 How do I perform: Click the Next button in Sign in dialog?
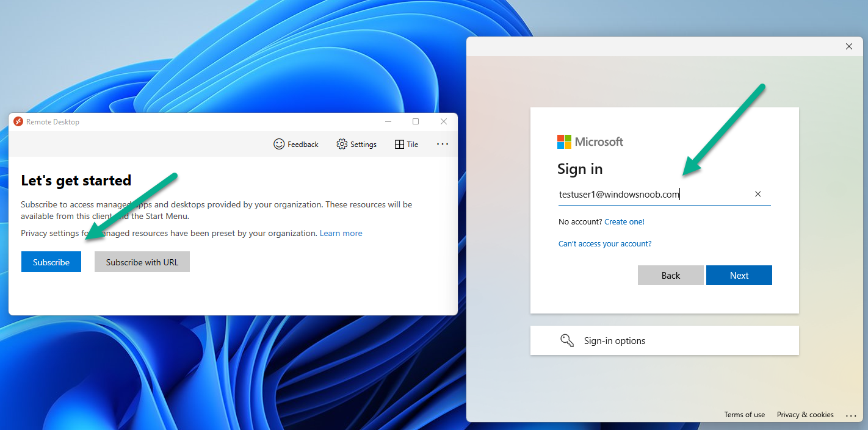pos(739,275)
